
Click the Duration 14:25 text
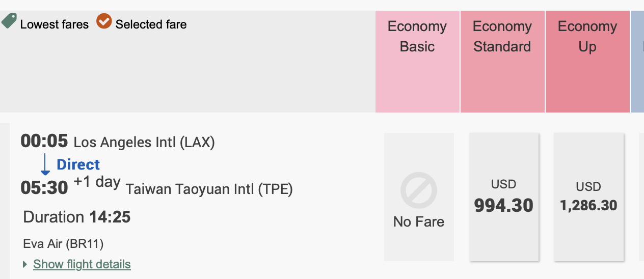tap(77, 217)
